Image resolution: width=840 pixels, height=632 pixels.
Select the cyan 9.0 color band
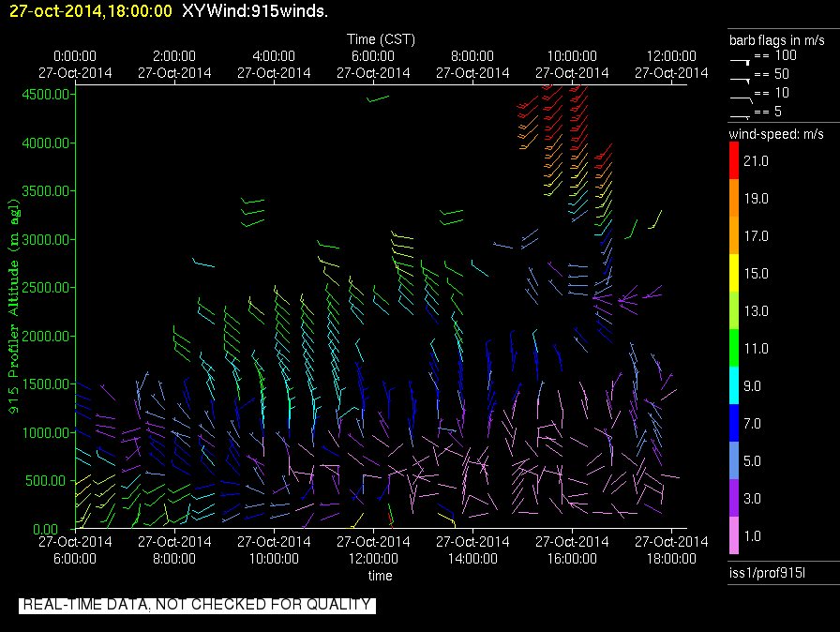pyautogui.click(x=734, y=385)
